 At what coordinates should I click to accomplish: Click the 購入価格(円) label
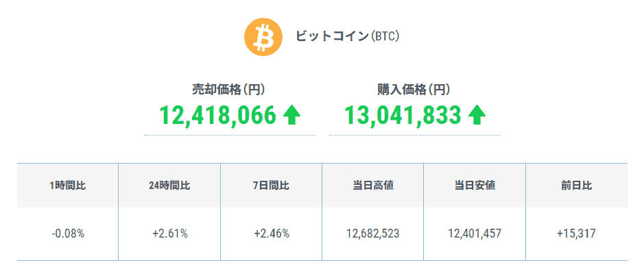point(414,89)
